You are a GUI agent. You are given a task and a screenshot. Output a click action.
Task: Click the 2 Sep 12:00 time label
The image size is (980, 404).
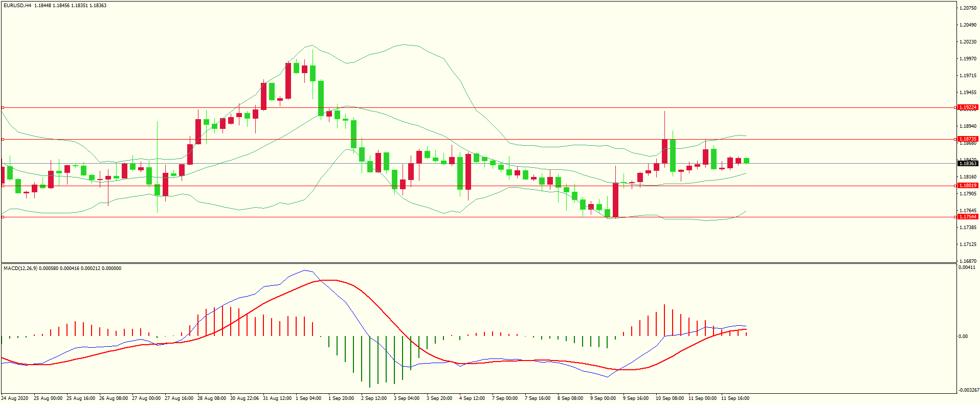tap(374, 398)
